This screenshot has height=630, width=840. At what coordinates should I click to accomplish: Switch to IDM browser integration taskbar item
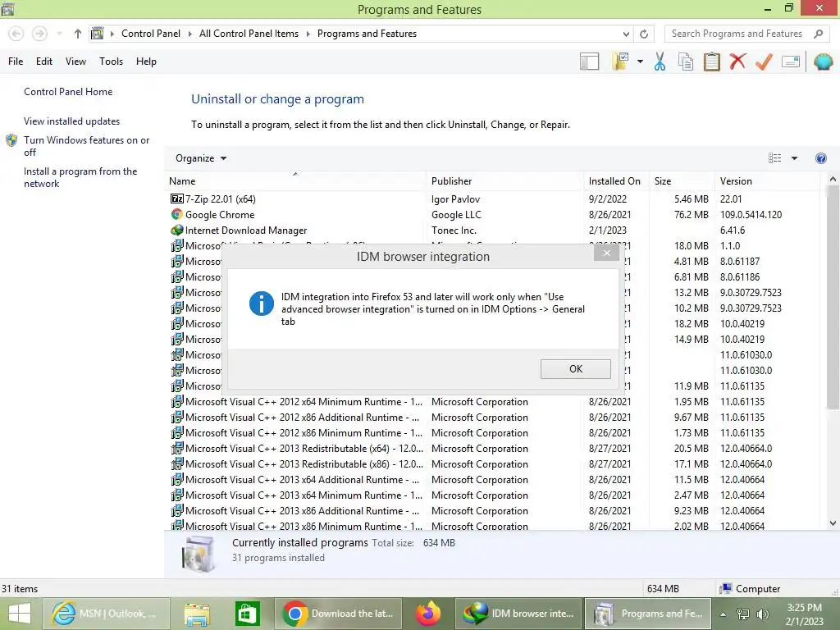(518, 614)
